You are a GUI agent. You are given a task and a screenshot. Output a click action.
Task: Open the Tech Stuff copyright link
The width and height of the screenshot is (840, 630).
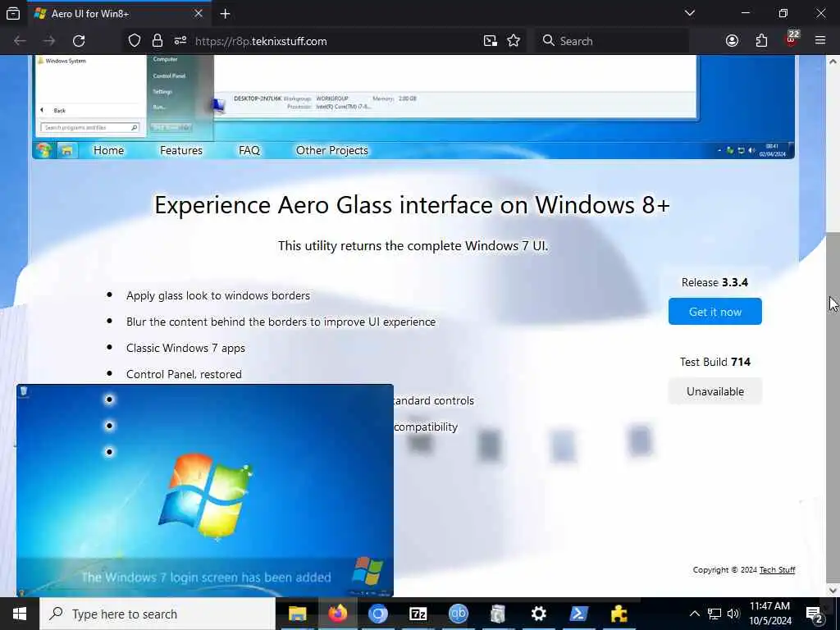[777, 570]
